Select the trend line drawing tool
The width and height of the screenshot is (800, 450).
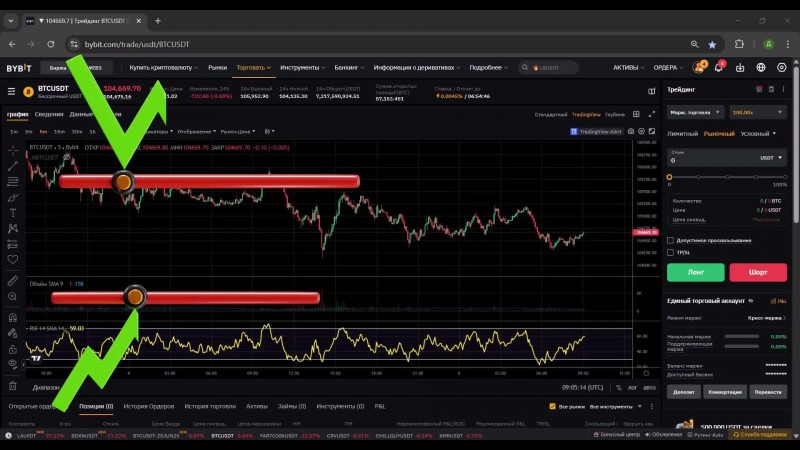[13, 166]
